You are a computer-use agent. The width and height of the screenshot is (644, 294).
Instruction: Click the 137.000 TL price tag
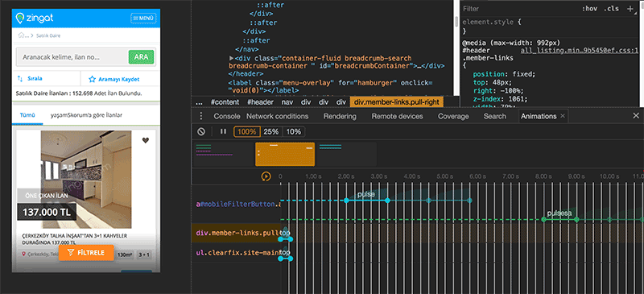pyautogui.click(x=47, y=212)
